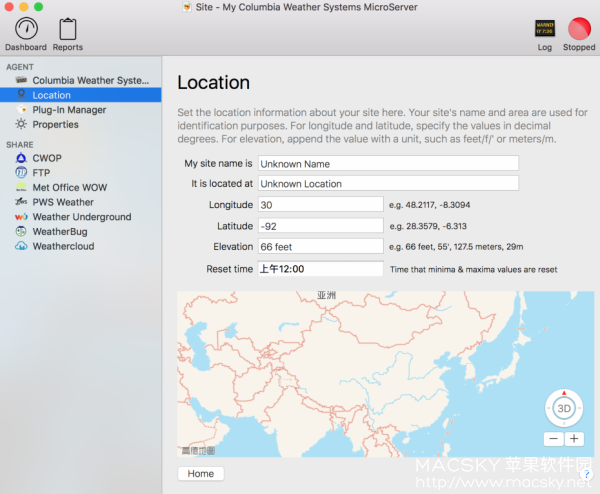Click the FTP globe icon
Viewport: 600px width, 494px height.
pos(21,172)
